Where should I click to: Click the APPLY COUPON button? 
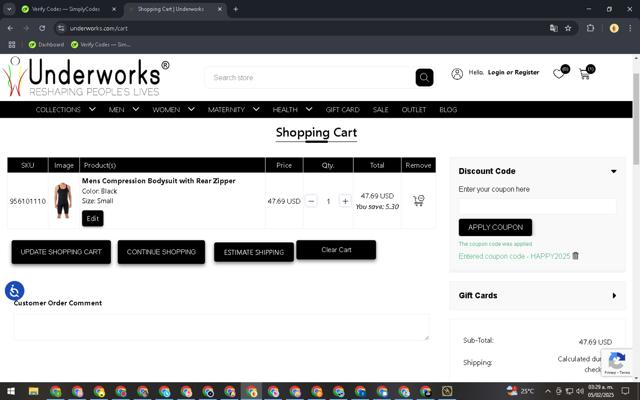[495, 227]
